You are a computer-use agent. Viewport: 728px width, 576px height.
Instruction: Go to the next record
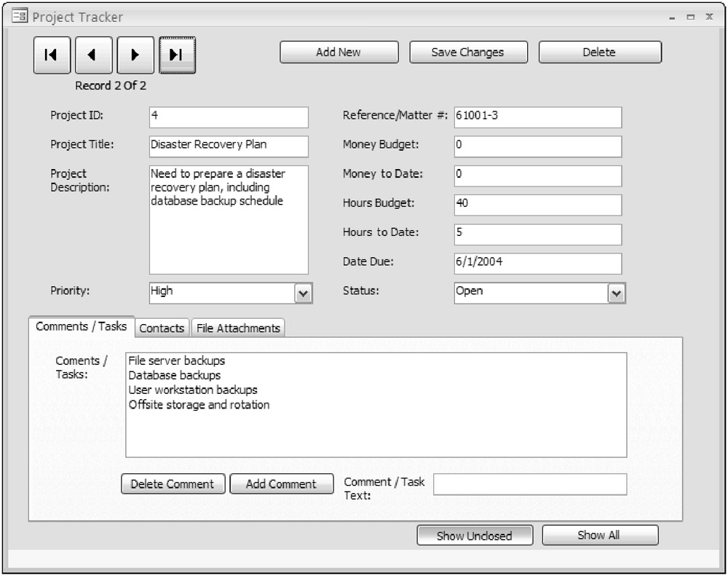point(135,55)
